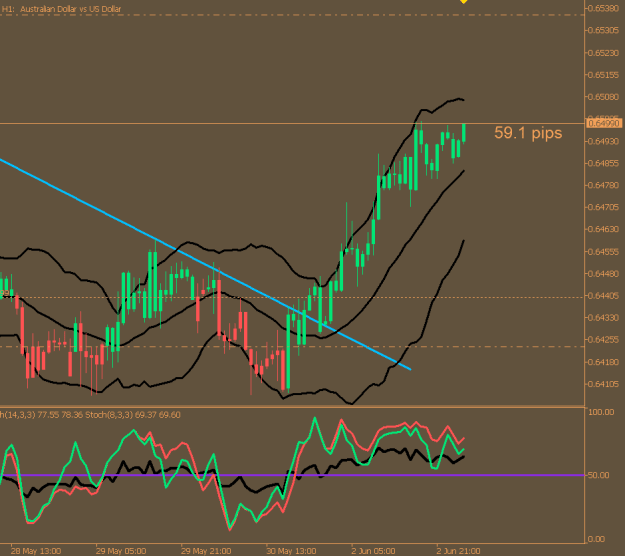Click the yellow diamond marker at the chart top

(464, 2)
